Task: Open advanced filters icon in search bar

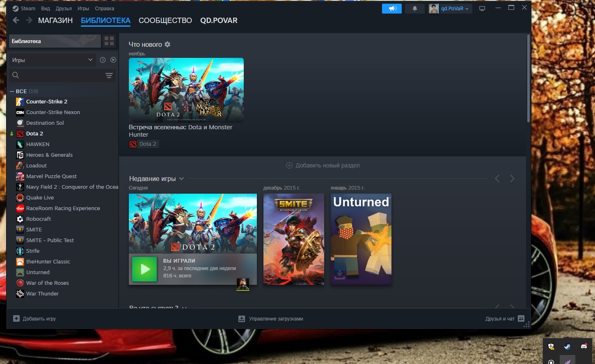Action: (x=109, y=75)
